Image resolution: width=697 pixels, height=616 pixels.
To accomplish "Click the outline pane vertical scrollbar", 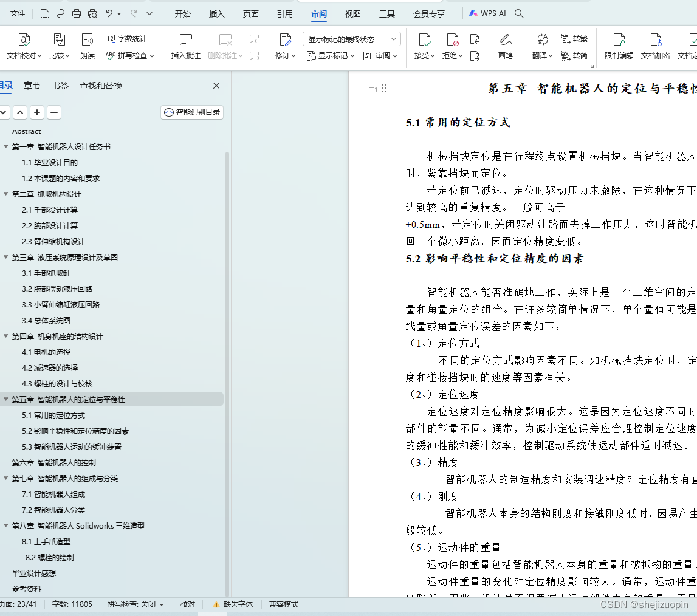I will coord(227,374).
